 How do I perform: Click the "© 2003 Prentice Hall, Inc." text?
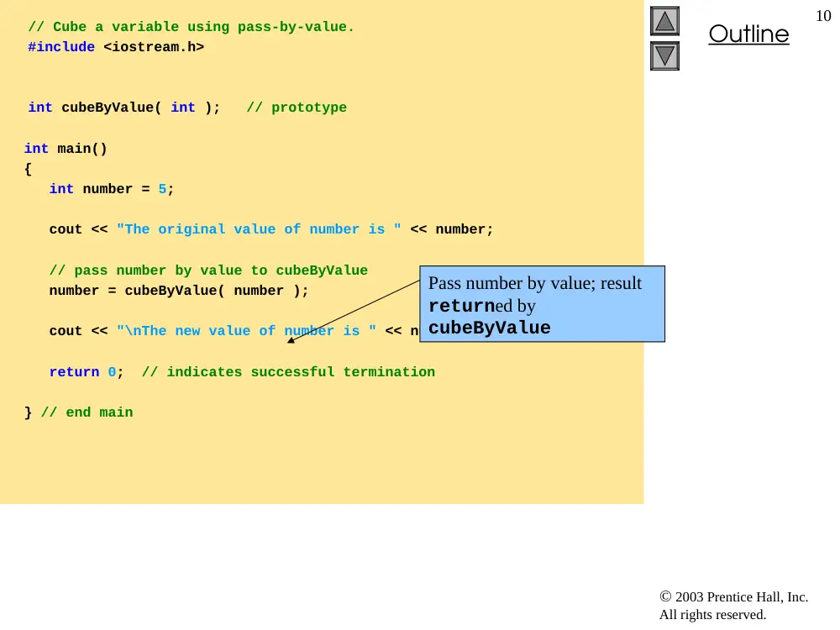point(733,596)
